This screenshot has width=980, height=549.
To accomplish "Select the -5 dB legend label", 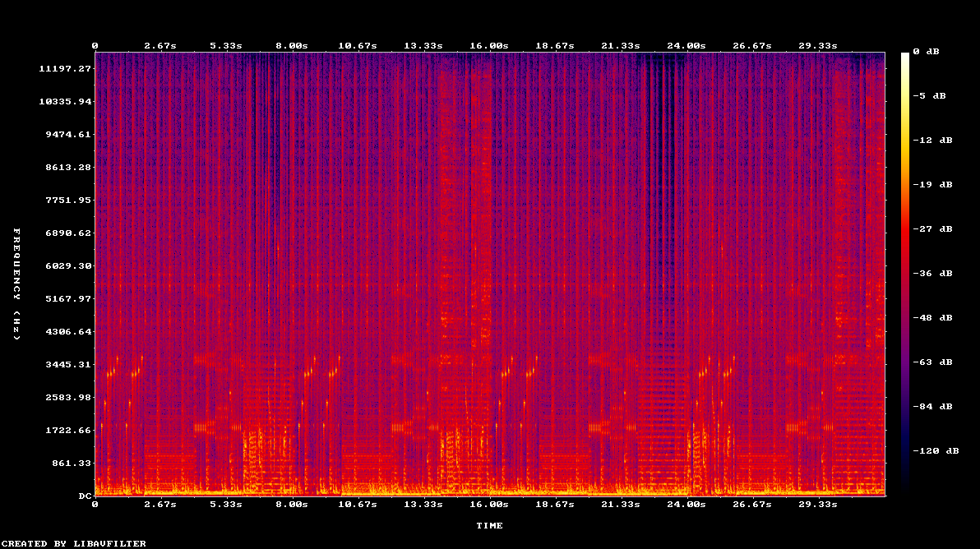I will tap(929, 96).
